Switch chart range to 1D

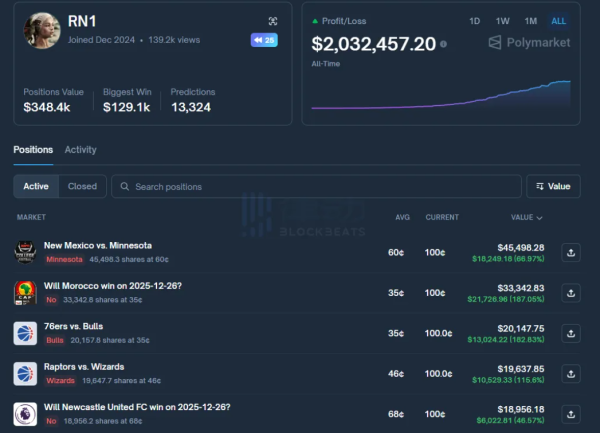pyautogui.click(x=475, y=21)
